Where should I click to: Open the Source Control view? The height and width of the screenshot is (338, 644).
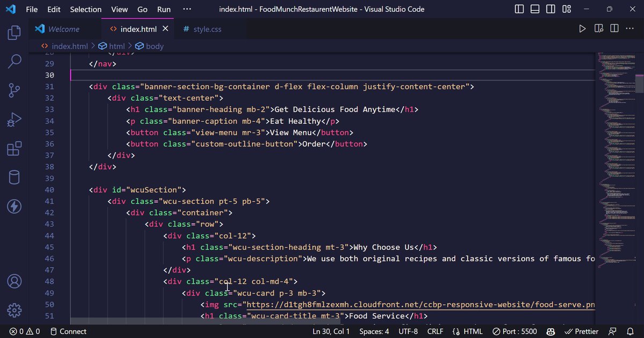(14, 91)
